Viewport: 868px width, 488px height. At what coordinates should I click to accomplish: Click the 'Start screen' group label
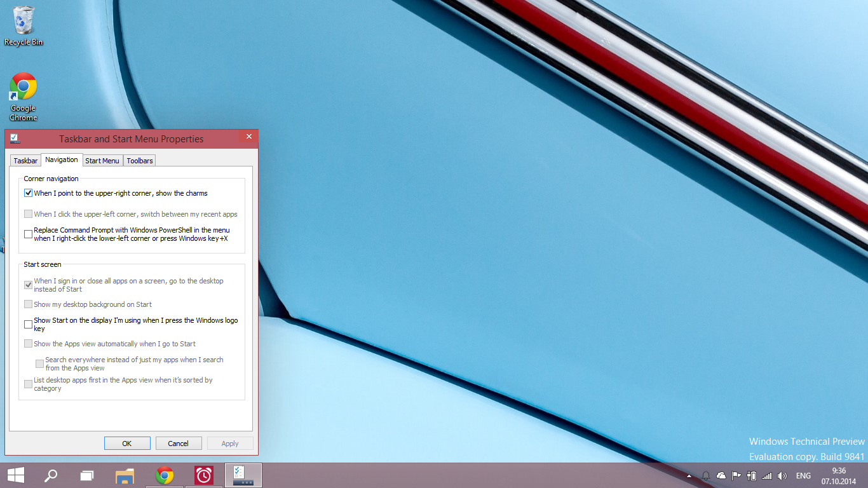[43, 264]
